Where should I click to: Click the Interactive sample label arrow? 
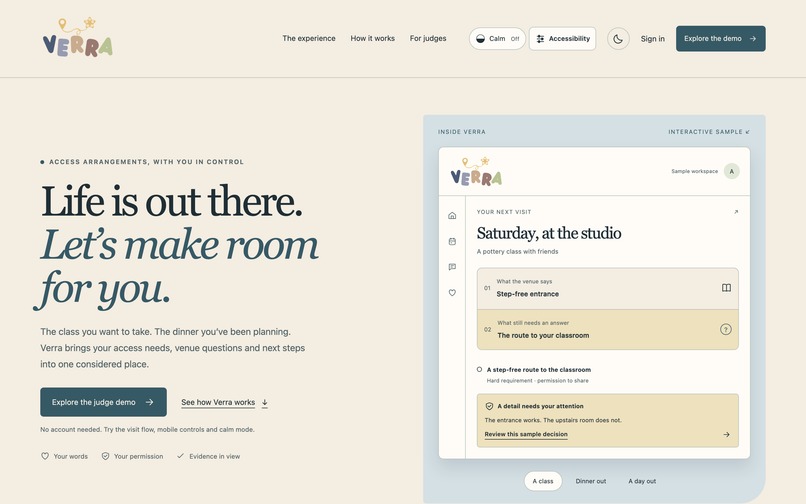point(747,132)
